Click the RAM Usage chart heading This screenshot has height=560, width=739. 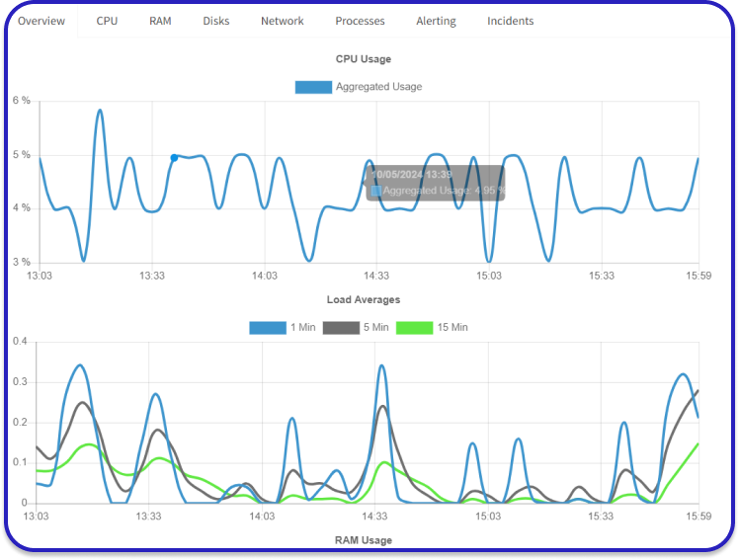coord(363,540)
